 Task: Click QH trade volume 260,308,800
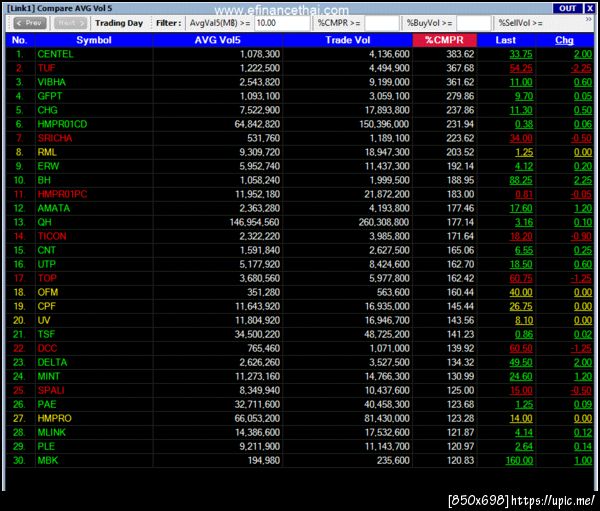click(384, 222)
